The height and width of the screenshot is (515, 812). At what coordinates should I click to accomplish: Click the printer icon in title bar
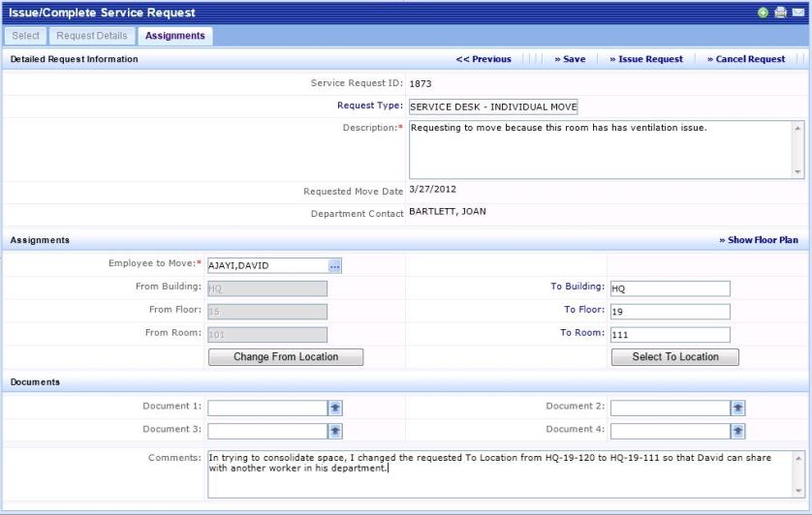tap(780, 13)
